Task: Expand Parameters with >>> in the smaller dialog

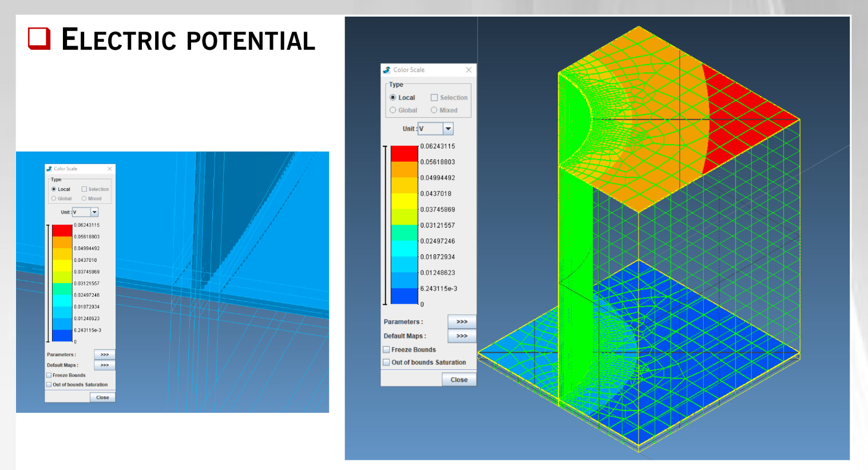Action: click(104, 355)
